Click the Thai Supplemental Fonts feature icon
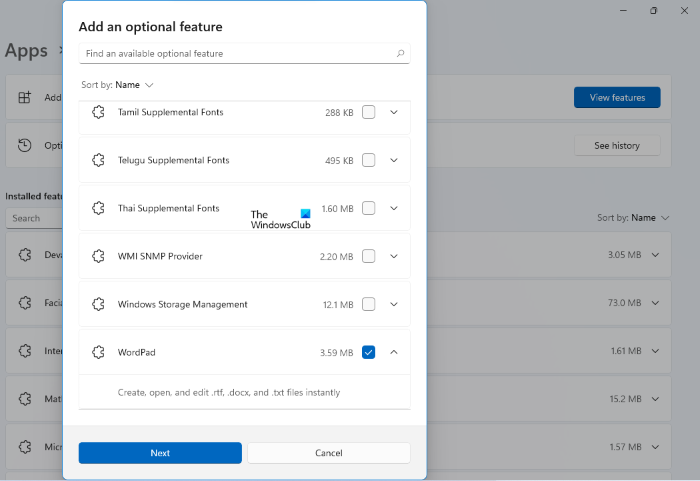 point(98,208)
